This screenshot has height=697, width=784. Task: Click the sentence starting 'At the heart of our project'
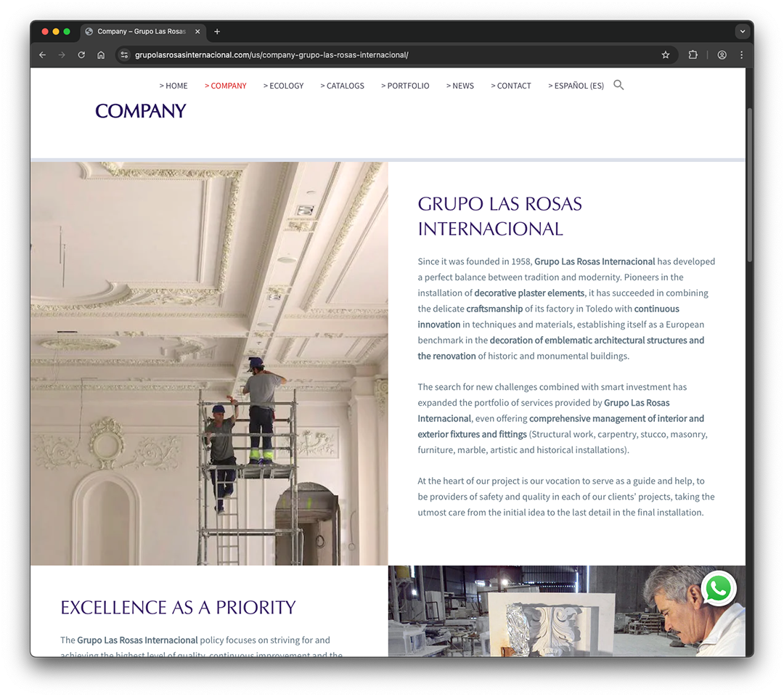(x=566, y=497)
